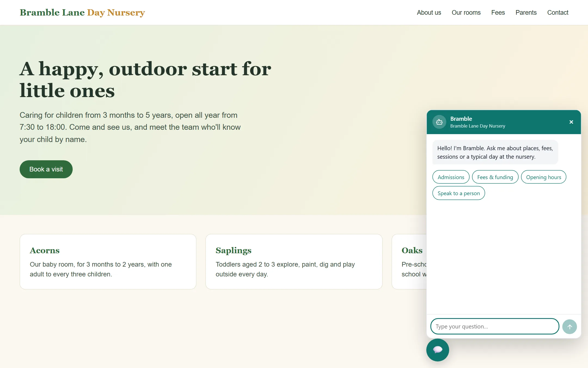588x368 pixels.
Task: Open the Acorns room card
Action: click(108, 262)
